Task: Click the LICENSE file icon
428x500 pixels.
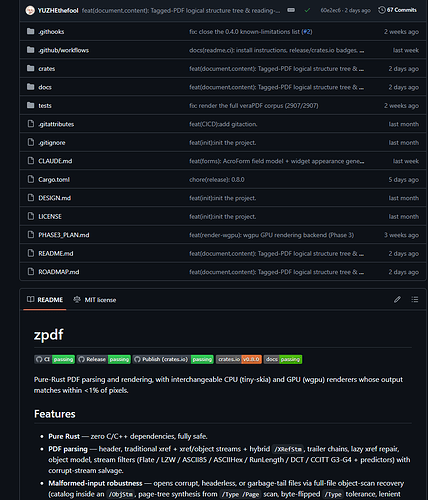Action: (x=31, y=216)
